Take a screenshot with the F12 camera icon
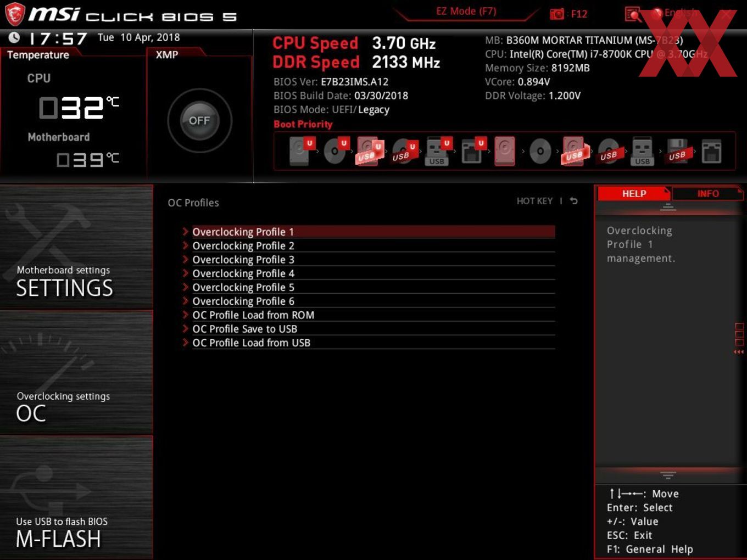Viewport: 747px width, 560px height. pos(557,14)
